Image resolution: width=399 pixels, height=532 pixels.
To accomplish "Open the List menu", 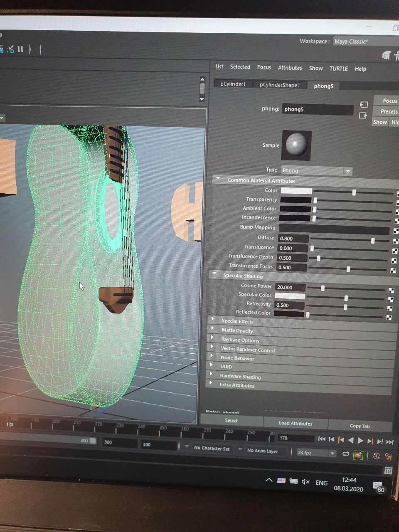I will click(219, 66).
